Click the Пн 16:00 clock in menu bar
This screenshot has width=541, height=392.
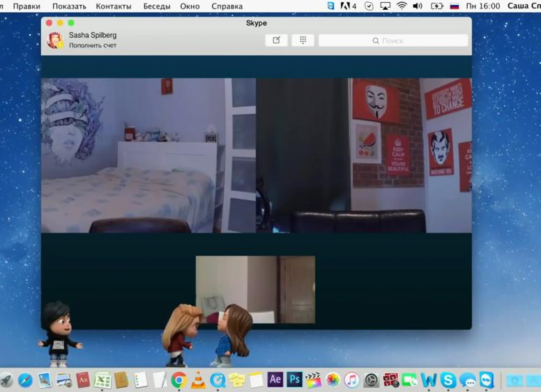(x=482, y=6)
